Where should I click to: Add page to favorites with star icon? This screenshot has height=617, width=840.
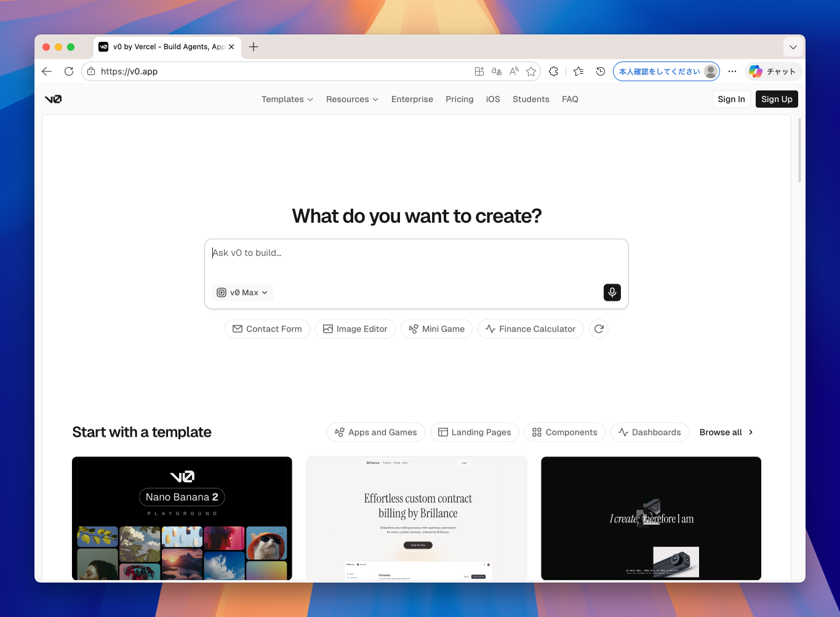point(531,71)
